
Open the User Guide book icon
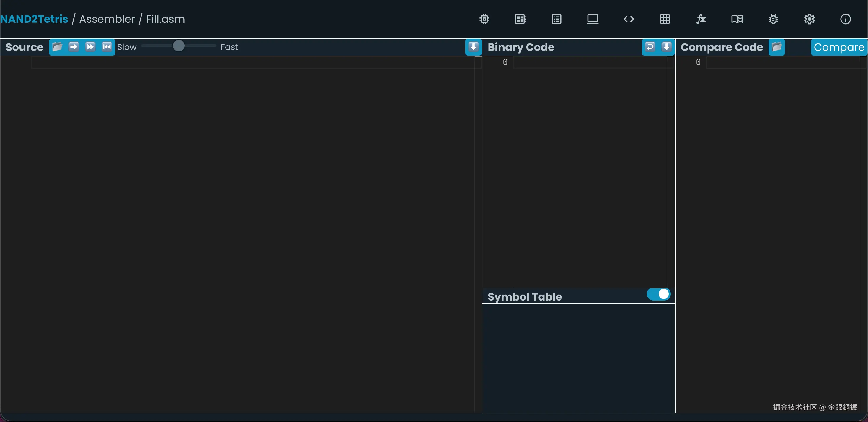737,19
